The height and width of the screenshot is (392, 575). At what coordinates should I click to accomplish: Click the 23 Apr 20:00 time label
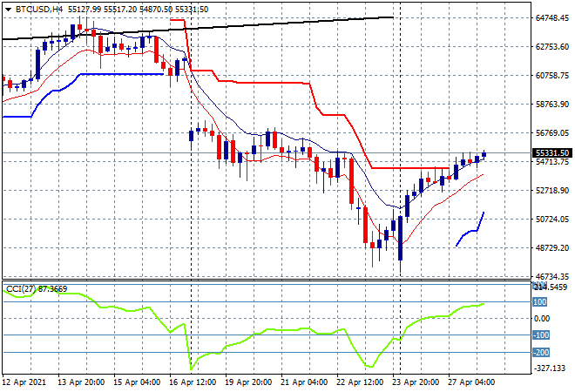pyautogui.click(x=416, y=382)
